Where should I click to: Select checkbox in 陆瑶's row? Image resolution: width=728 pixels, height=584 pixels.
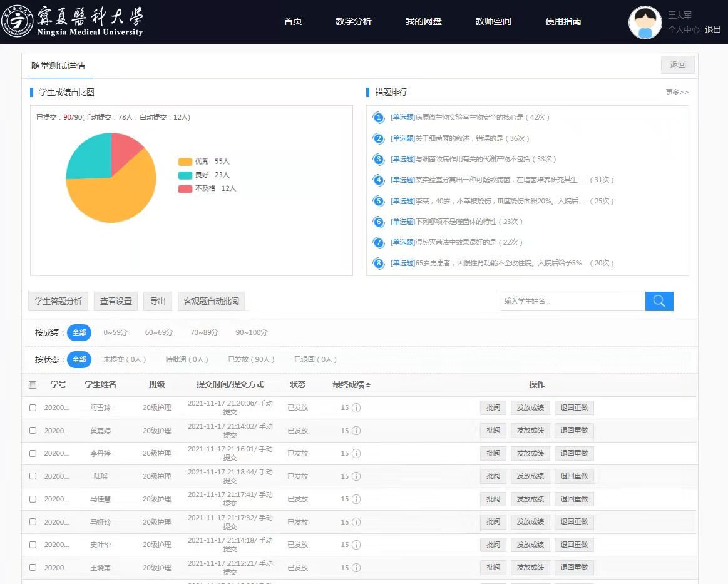click(x=33, y=476)
